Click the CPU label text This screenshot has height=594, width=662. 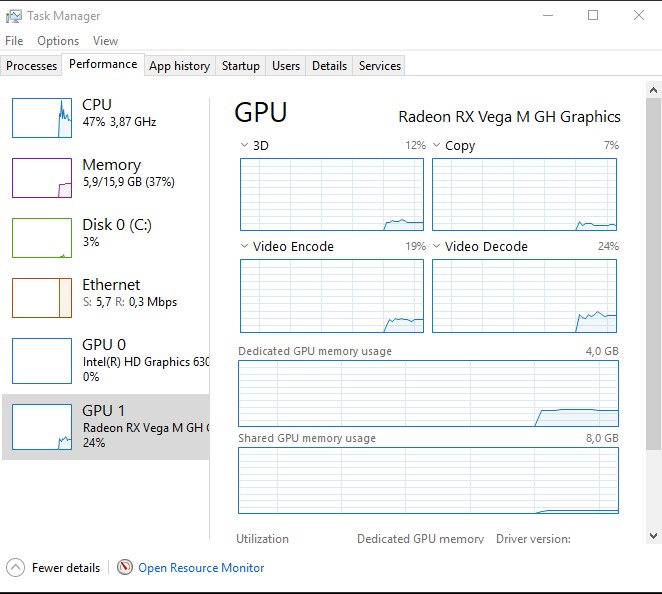click(x=97, y=104)
